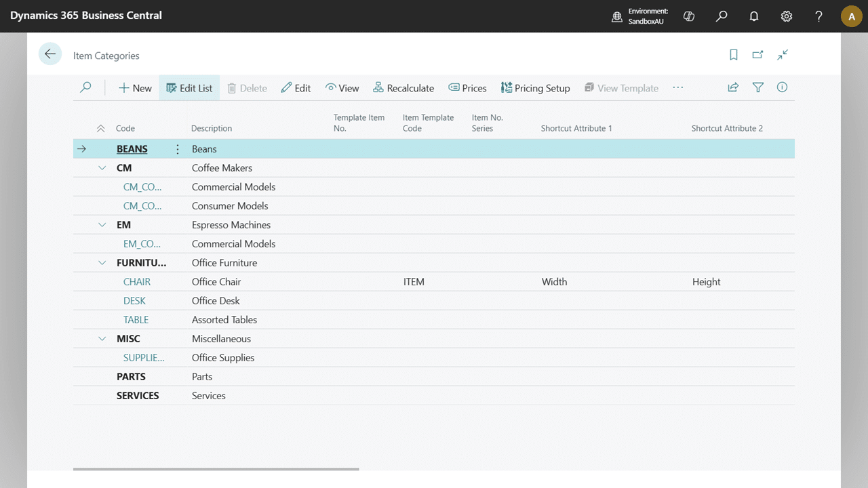Image resolution: width=868 pixels, height=488 pixels.
Task: Click the bookmark page icon
Action: (734, 55)
